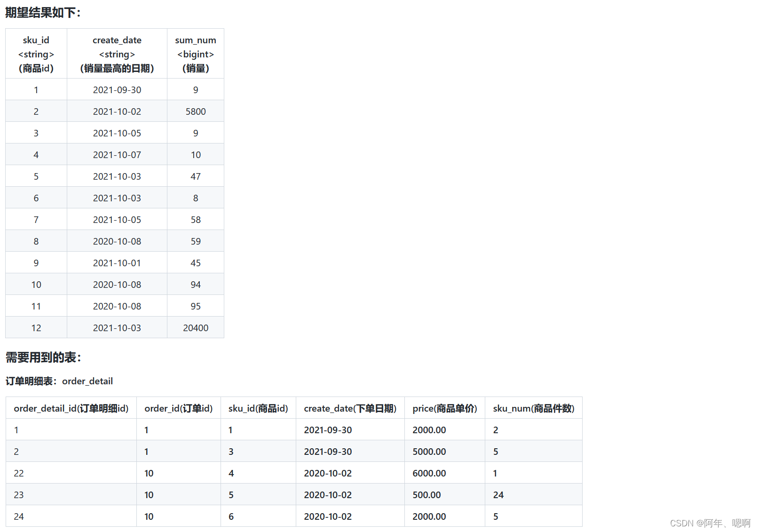Select the sum_num value '45'
This screenshot has height=532, width=758.
click(196, 263)
